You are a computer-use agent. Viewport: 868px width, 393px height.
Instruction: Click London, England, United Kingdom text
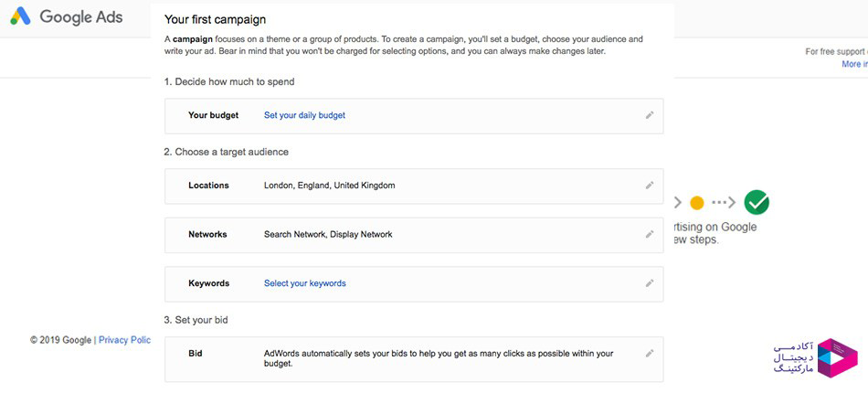tap(329, 186)
